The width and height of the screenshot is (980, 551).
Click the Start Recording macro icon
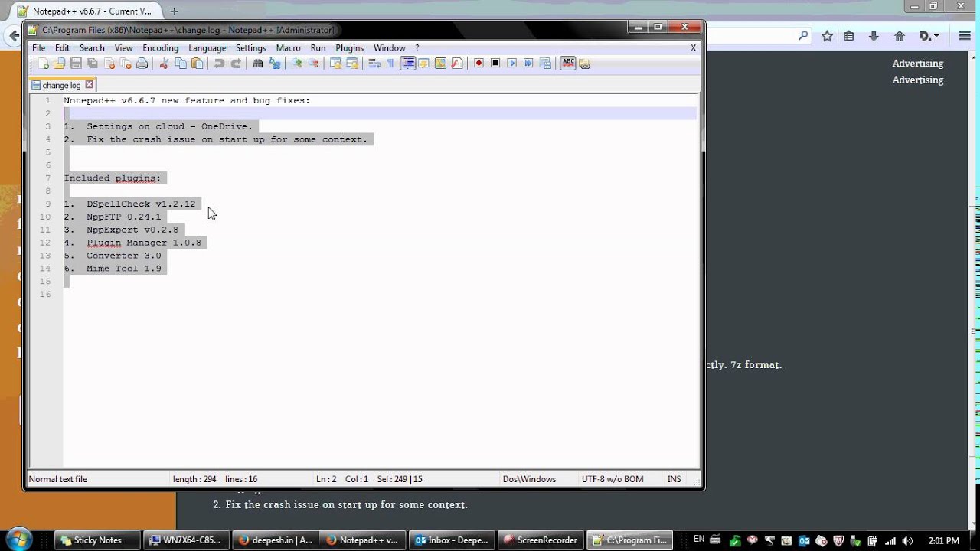click(x=479, y=64)
